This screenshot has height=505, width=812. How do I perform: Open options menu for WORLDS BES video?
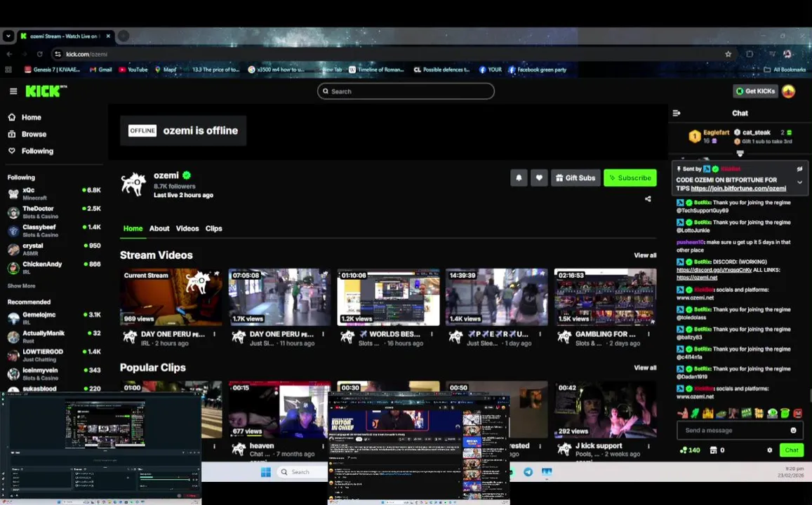click(x=432, y=335)
